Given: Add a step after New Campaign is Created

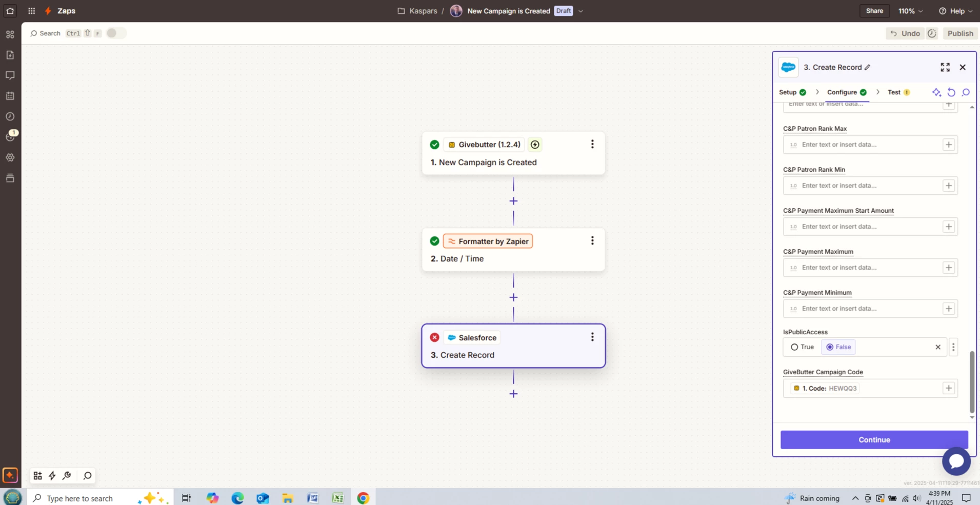Looking at the screenshot, I should tap(513, 201).
